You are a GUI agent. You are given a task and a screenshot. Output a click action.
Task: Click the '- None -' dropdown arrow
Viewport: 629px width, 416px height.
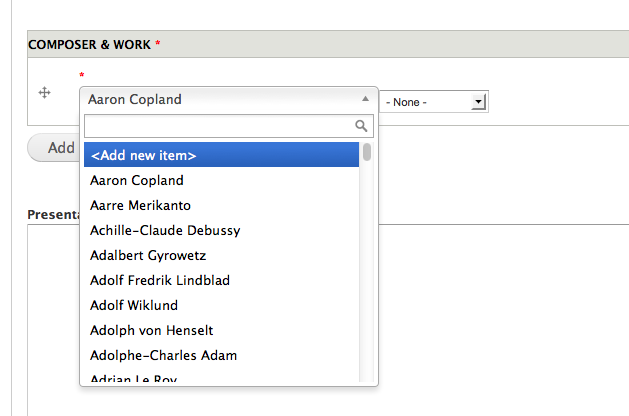click(479, 102)
